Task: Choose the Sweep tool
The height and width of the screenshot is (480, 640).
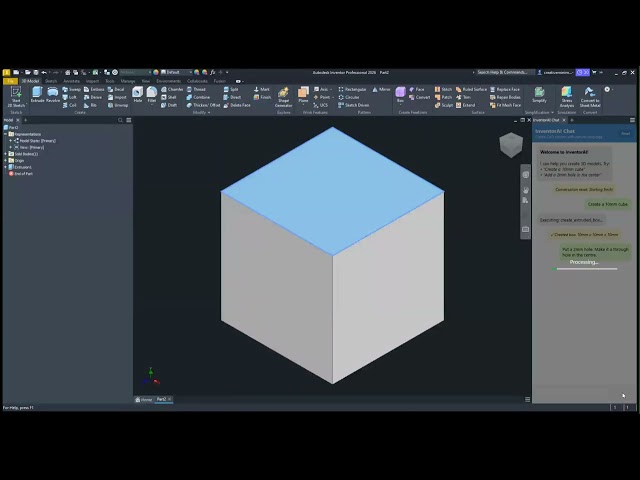Action: tap(71, 89)
